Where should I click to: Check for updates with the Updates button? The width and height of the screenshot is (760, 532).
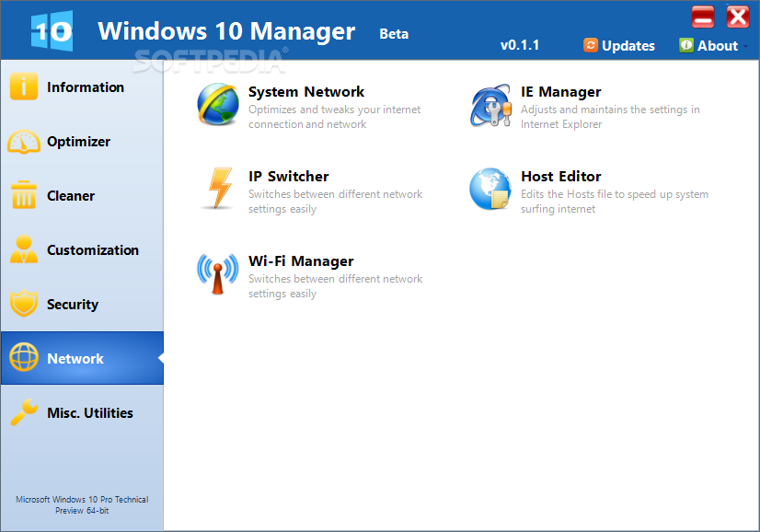point(619,46)
